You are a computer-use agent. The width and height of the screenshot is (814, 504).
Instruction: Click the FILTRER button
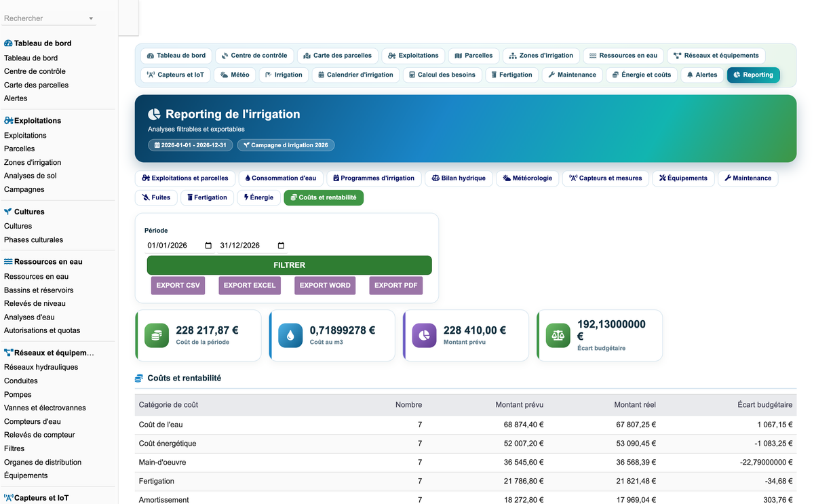tap(290, 265)
